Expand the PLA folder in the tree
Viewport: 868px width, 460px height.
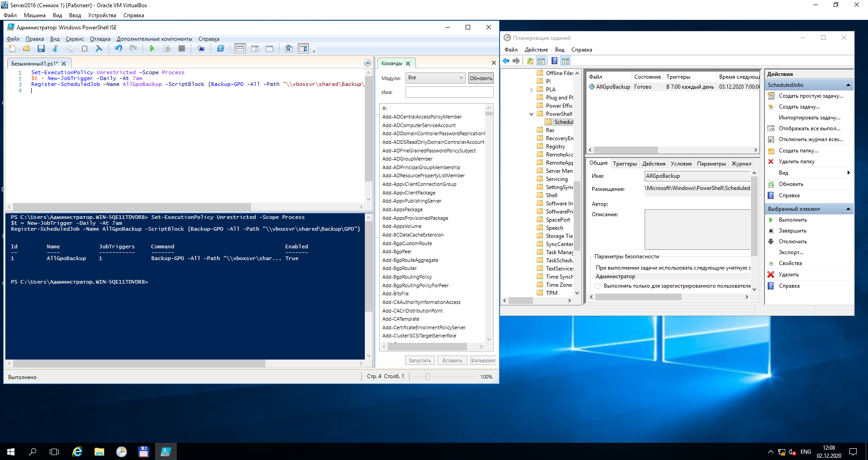pyautogui.click(x=532, y=90)
